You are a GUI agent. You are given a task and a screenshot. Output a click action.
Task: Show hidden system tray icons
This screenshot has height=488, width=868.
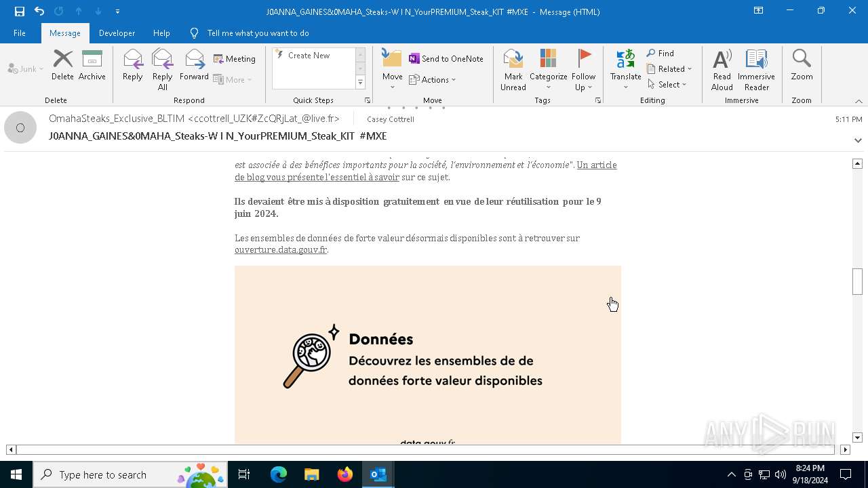coord(731,474)
